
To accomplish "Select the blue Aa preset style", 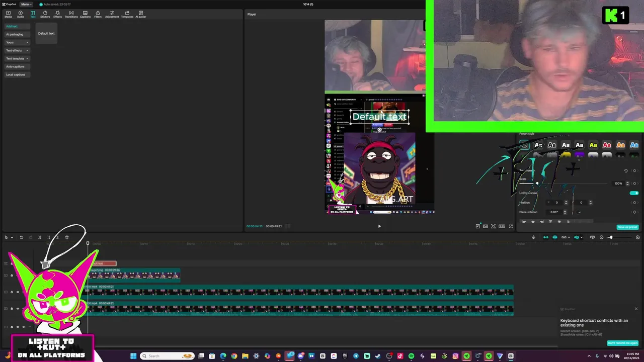I will point(634,145).
